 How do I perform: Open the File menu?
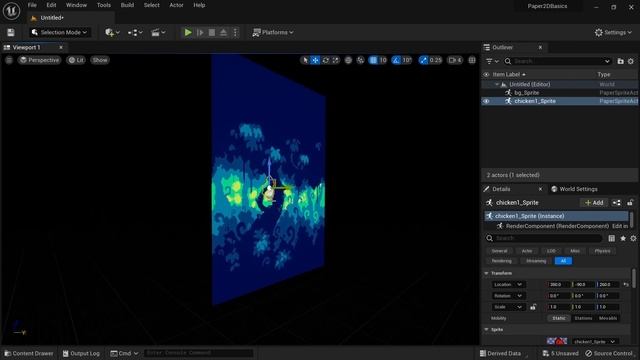coord(32,5)
